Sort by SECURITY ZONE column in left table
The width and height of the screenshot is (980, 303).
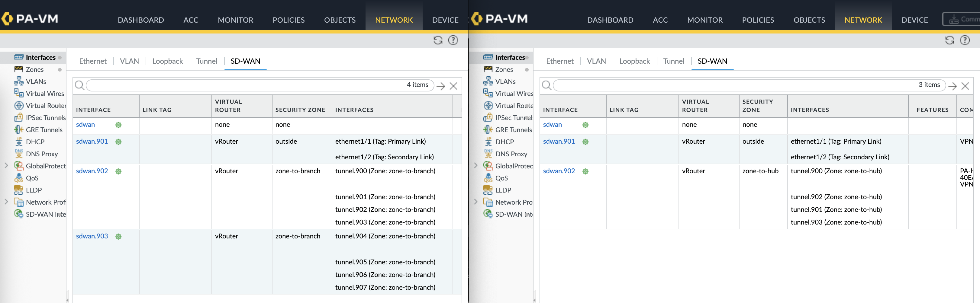[x=300, y=110]
